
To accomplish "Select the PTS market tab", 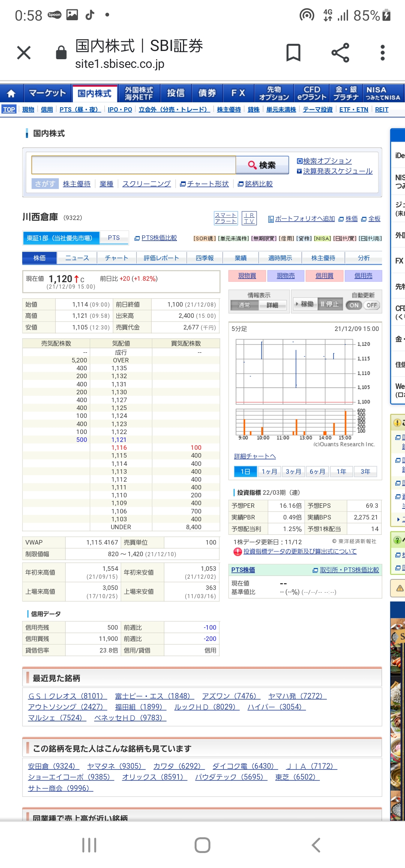I will click(114, 238).
